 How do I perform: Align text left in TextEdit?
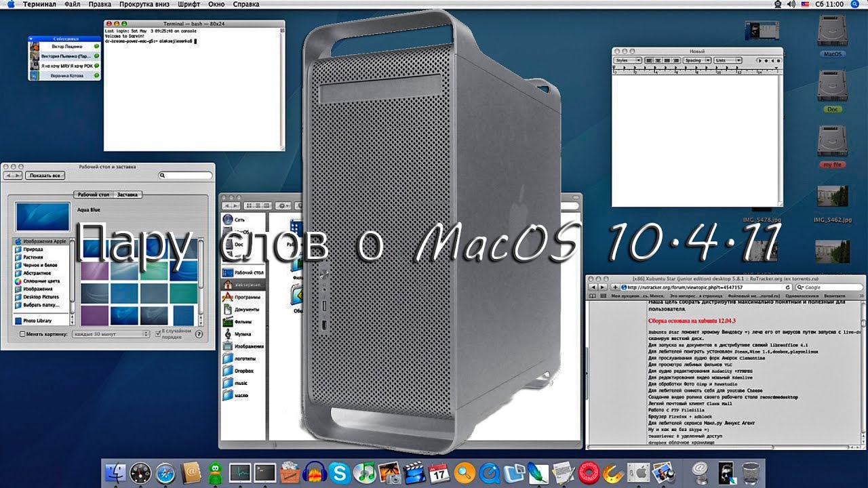point(649,60)
